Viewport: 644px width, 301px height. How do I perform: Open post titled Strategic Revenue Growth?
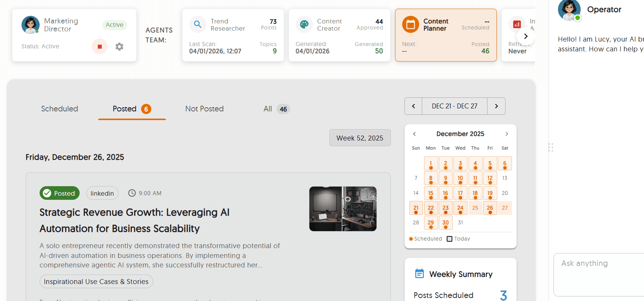click(135, 220)
